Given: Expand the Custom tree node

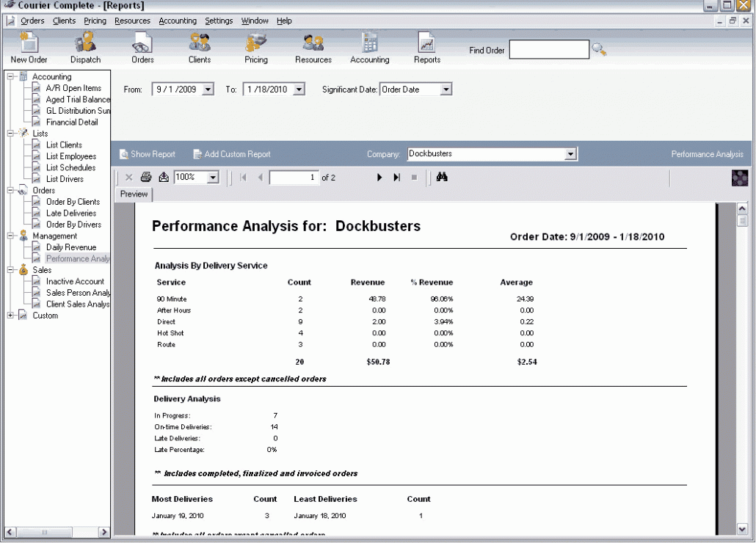Looking at the screenshot, I should [x=10, y=316].
